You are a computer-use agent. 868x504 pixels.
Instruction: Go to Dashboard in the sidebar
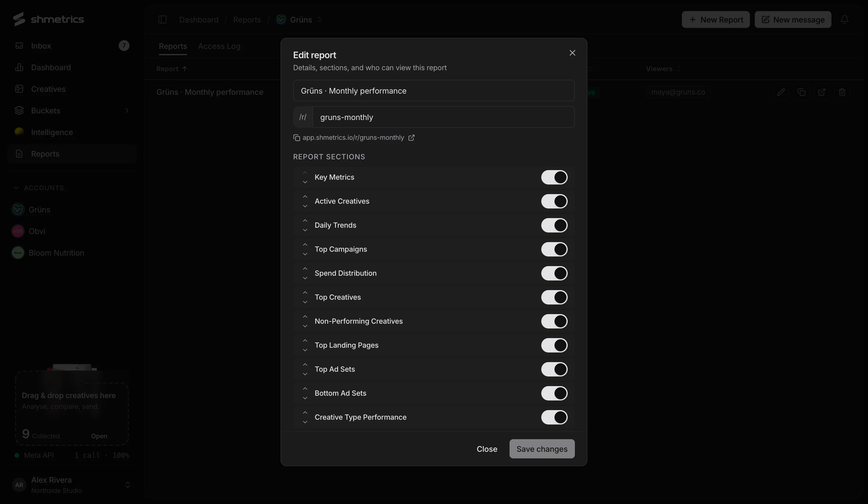(72, 67)
